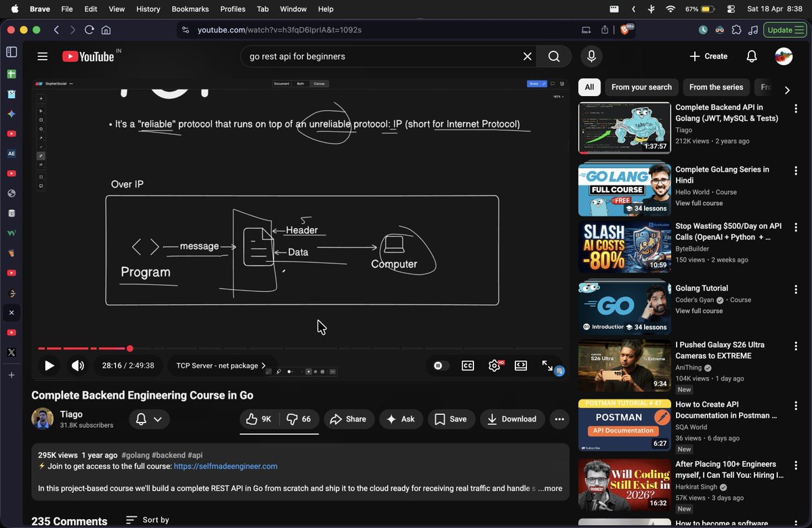Like the video
812x528 pixels.
coord(259,419)
